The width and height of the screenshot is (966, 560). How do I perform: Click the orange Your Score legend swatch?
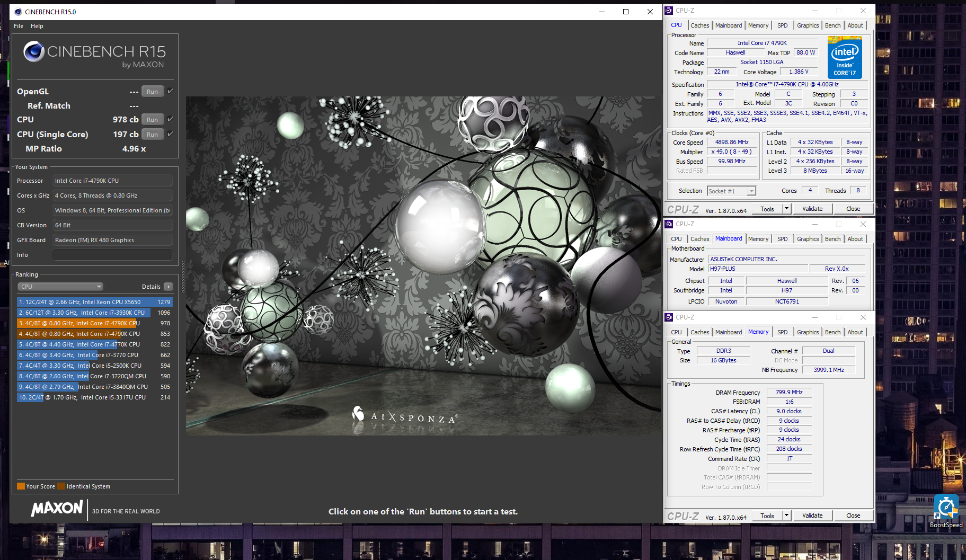tap(21, 486)
